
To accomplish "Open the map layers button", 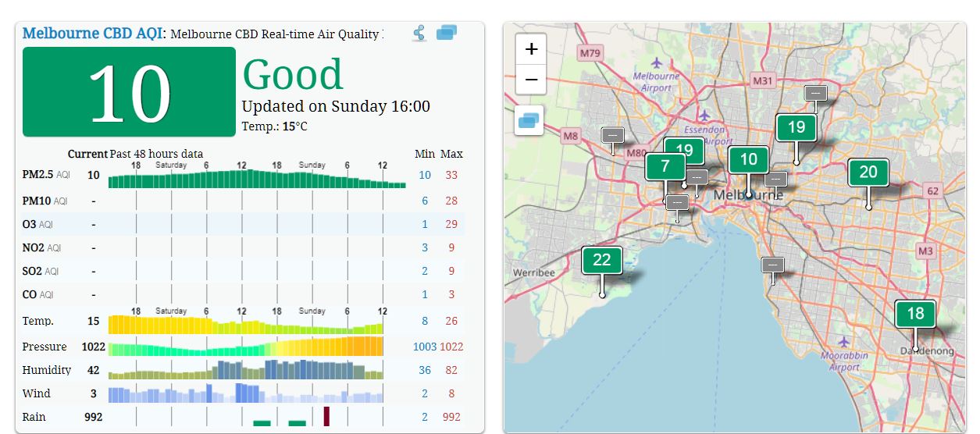I will coord(529,121).
